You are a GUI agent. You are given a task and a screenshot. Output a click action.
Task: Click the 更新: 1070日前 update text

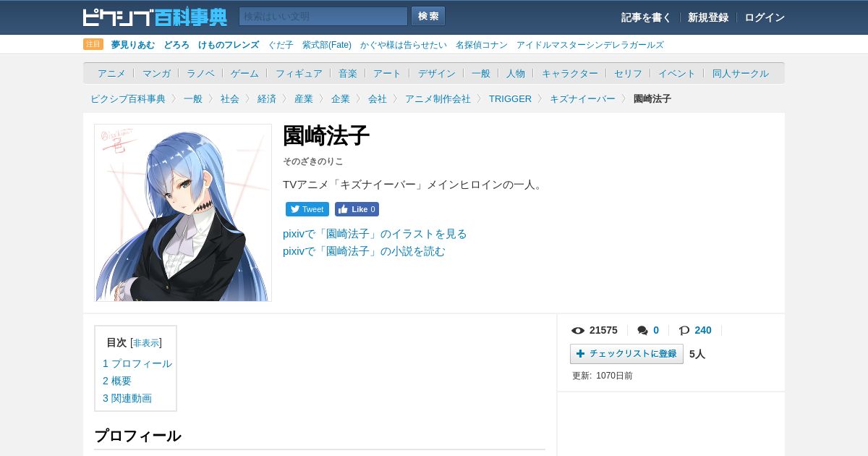[x=603, y=376]
